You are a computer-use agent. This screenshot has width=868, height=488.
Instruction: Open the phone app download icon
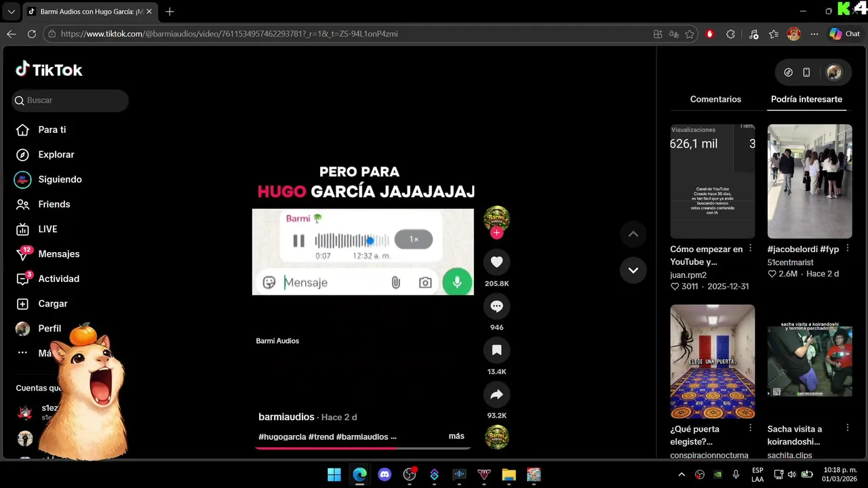coord(806,73)
